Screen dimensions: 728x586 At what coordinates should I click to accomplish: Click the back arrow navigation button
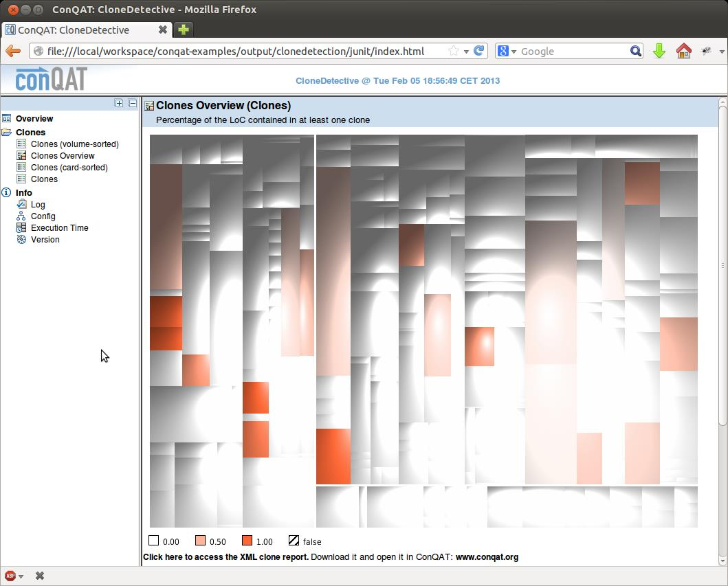click(13, 51)
